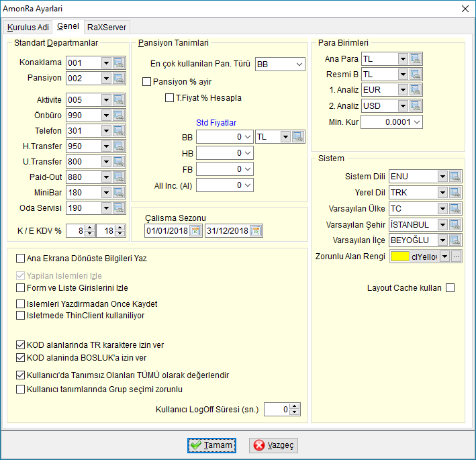Switch to Kurulus Adi tab
This screenshot has width=476, height=460.
pos(28,28)
